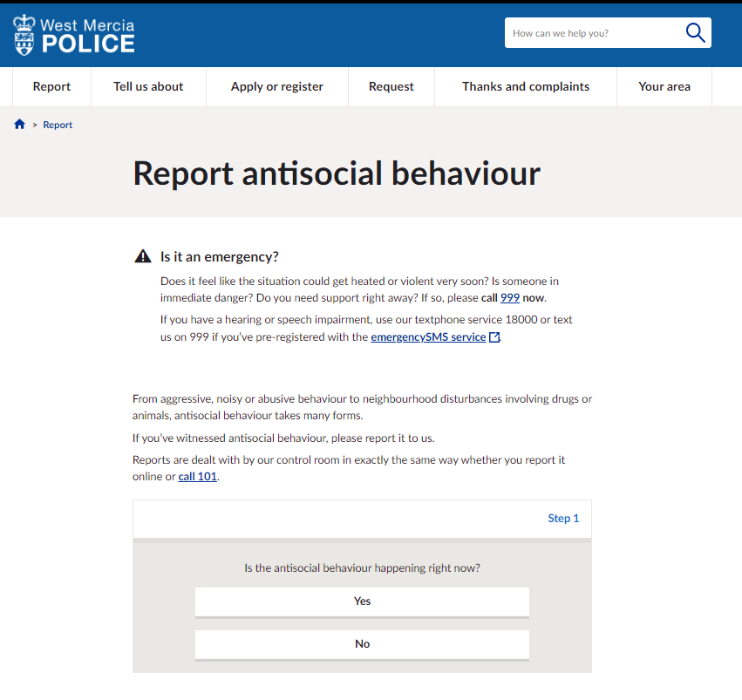Click the 'Is it an emergency?' heading
This screenshot has height=700, width=742.
point(220,257)
